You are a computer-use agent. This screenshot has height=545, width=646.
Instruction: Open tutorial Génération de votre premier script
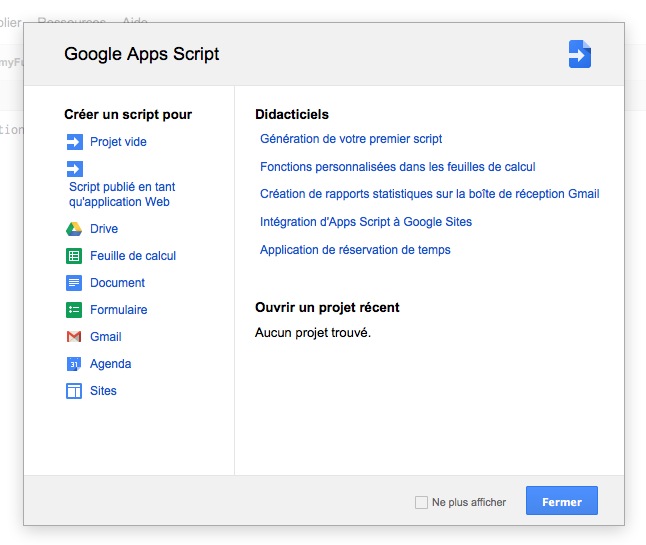[351, 139]
